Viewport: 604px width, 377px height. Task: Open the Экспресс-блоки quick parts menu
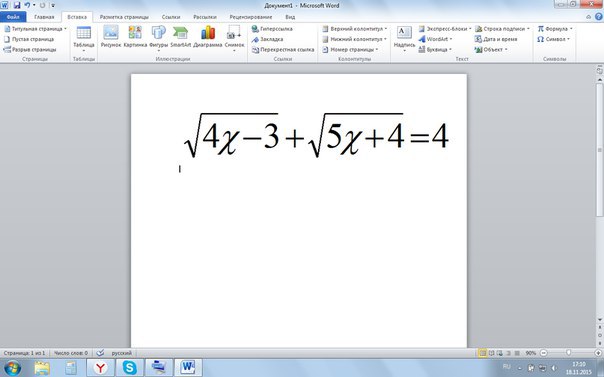pyautogui.click(x=445, y=29)
